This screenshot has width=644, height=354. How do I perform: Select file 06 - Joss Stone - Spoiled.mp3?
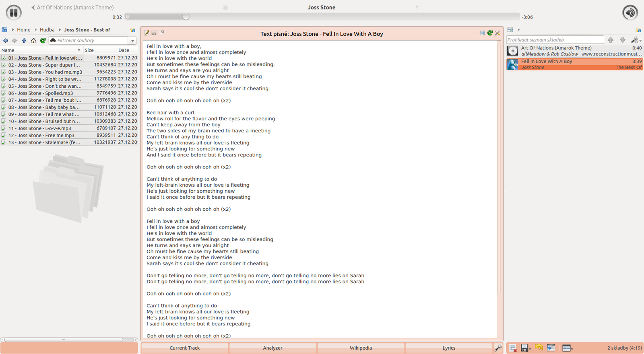coord(69,93)
